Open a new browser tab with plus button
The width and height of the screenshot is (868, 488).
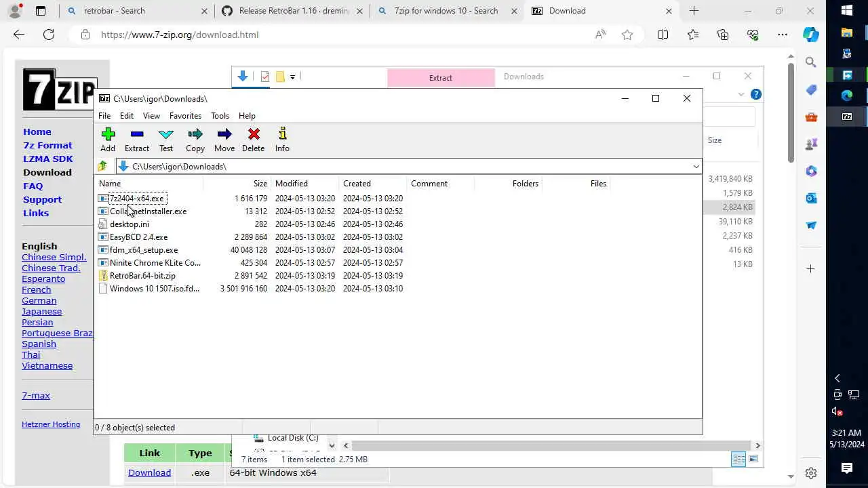[694, 11]
